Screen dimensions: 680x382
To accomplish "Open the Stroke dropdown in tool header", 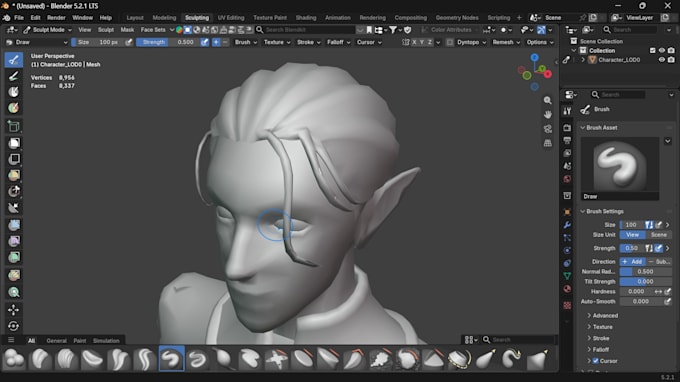I will [308, 42].
